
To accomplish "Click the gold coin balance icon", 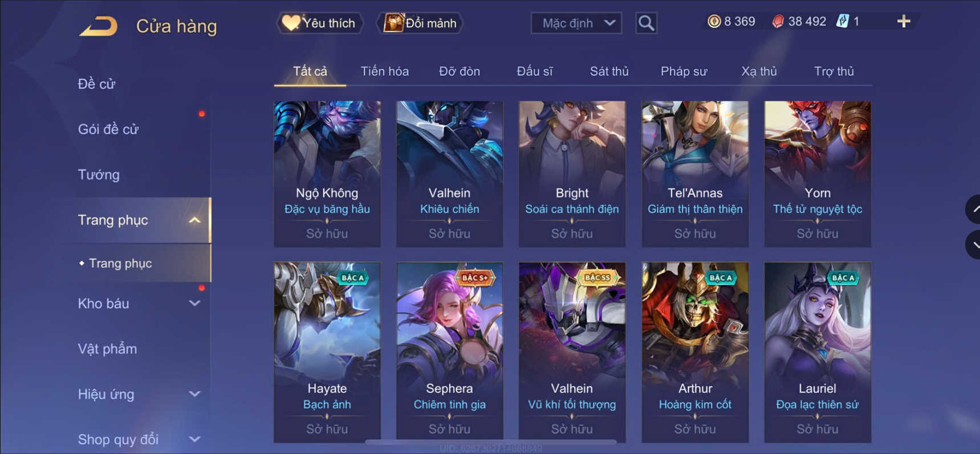I will 714,22.
